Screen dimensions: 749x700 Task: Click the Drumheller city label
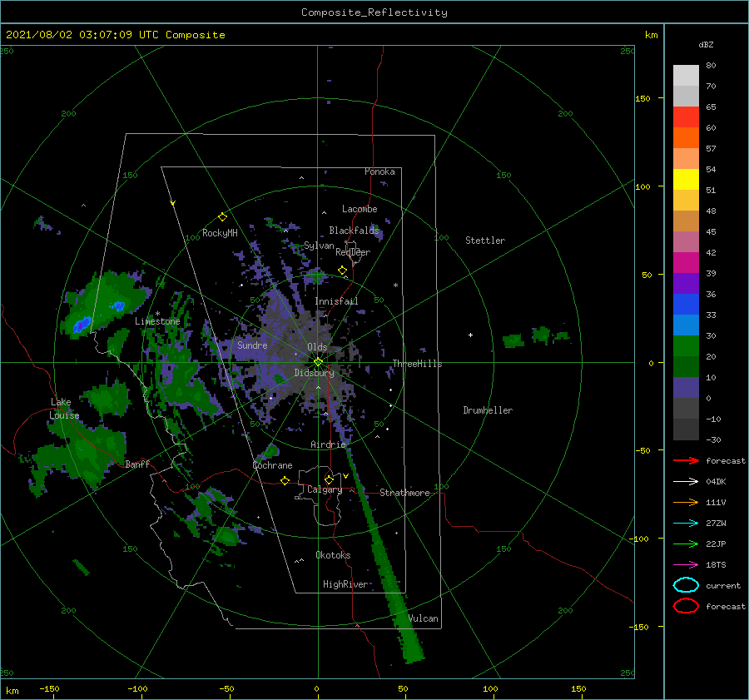(488, 410)
